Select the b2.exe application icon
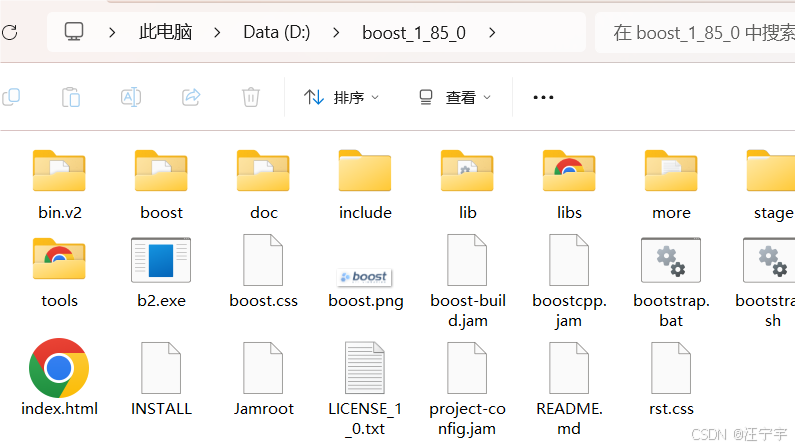 [x=161, y=259]
